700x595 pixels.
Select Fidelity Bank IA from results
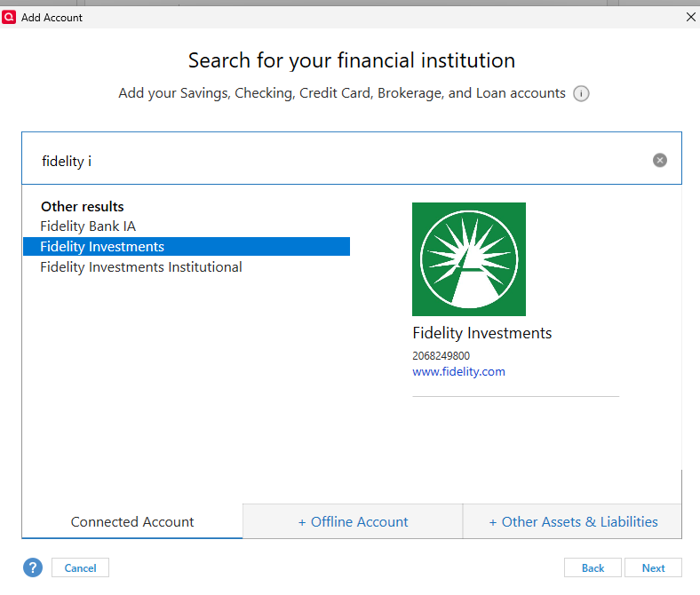click(x=88, y=226)
